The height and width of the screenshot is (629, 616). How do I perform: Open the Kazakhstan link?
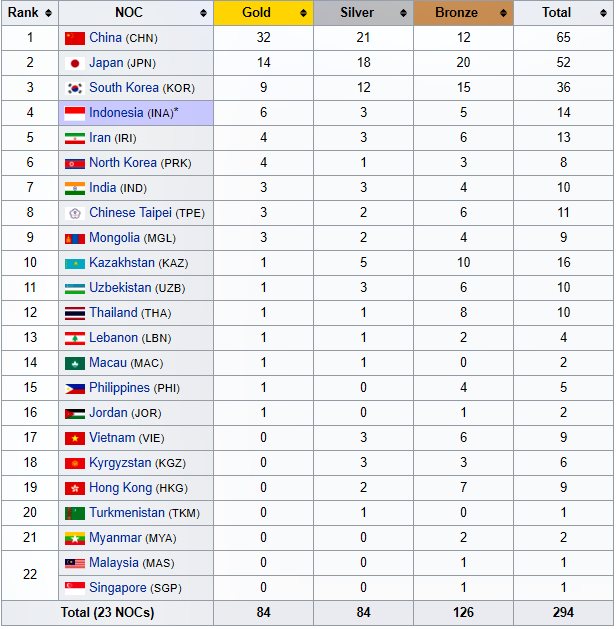click(122, 263)
